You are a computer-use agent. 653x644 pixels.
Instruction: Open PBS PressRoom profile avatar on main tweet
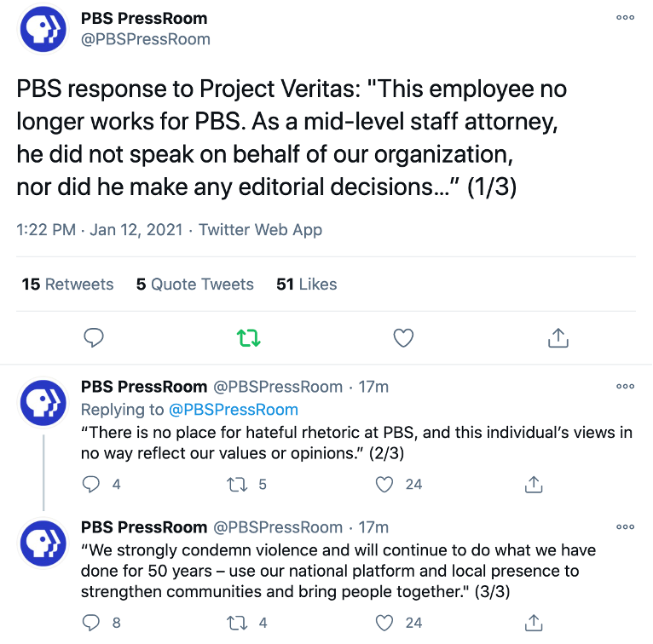pos(43,29)
